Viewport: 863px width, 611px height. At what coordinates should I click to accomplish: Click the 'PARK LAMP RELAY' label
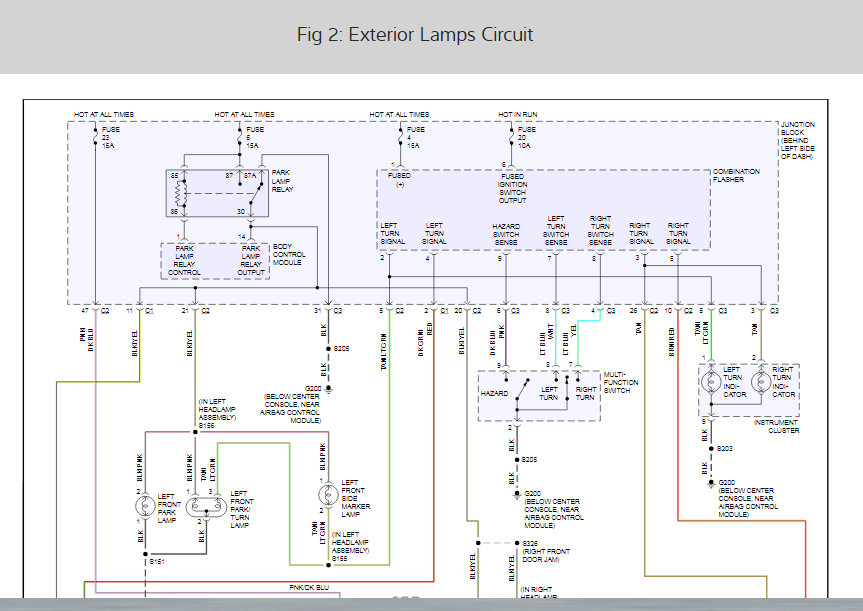pyautogui.click(x=282, y=181)
